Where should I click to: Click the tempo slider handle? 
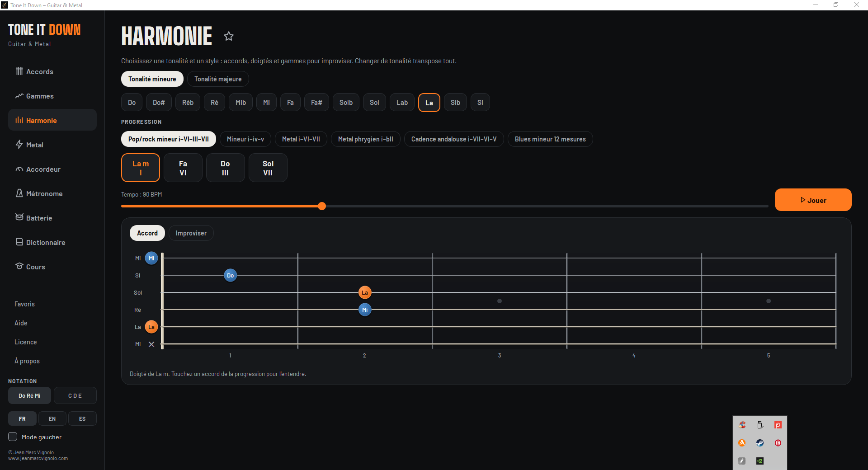pyautogui.click(x=322, y=206)
